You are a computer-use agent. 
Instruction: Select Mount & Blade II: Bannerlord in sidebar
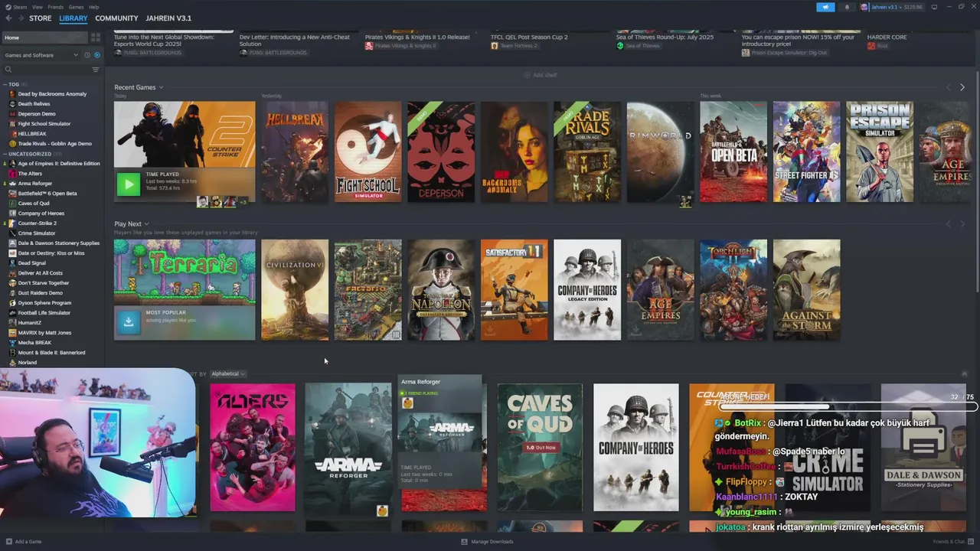pyautogui.click(x=51, y=353)
